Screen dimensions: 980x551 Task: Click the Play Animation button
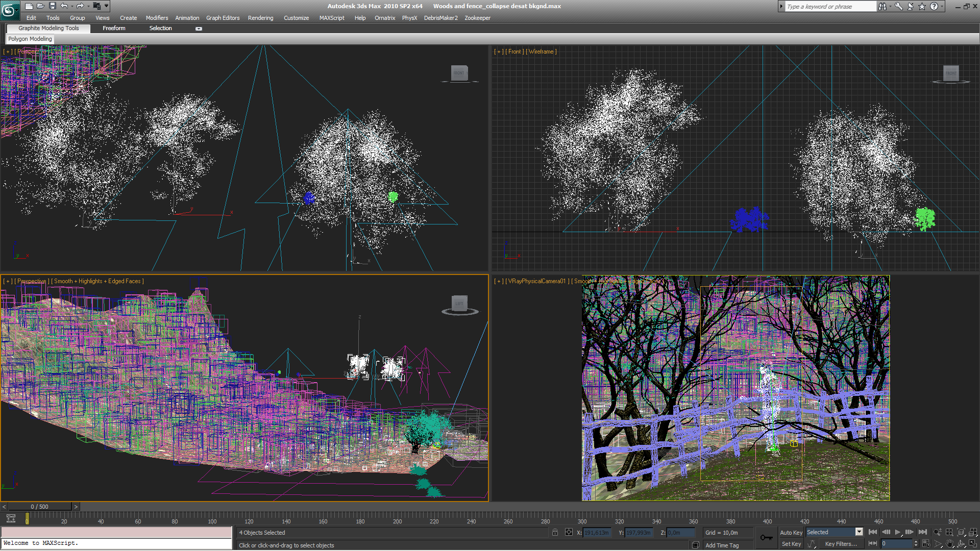(x=898, y=532)
